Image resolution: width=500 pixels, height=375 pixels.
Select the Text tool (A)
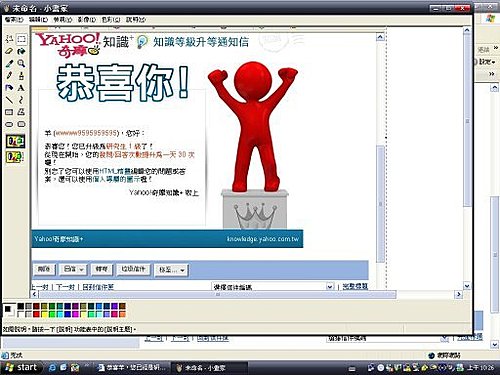pos(21,88)
